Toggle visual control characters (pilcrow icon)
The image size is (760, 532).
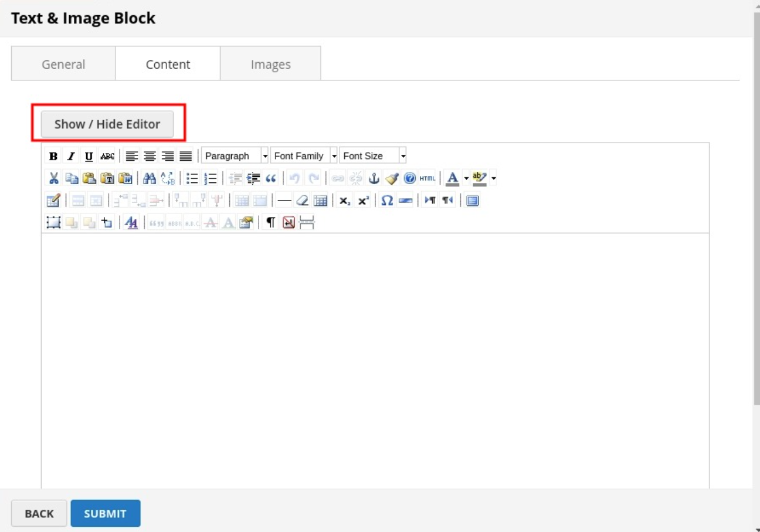pos(270,223)
